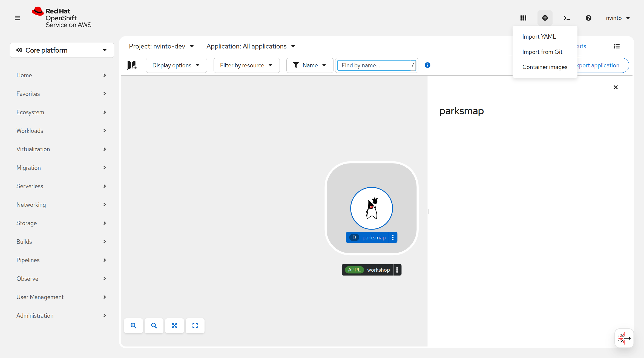644x358 pixels.
Task: Open the application launcher grid
Action: pos(523,18)
